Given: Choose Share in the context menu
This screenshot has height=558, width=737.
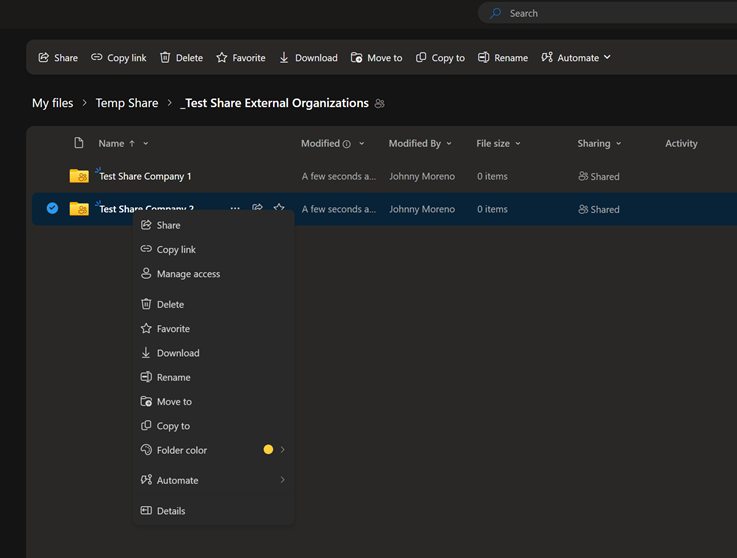Looking at the screenshot, I should click(214, 225).
